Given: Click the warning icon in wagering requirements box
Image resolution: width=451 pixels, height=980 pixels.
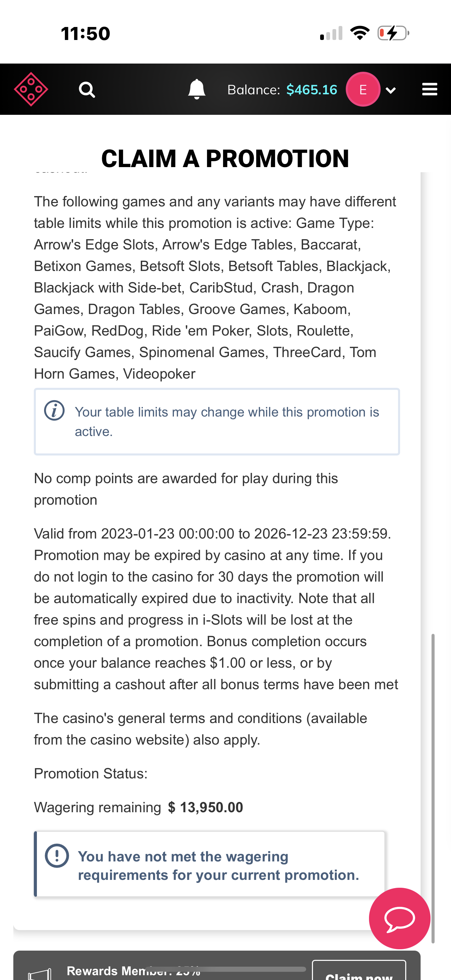Looking at the screenshot, I should 56,856.
